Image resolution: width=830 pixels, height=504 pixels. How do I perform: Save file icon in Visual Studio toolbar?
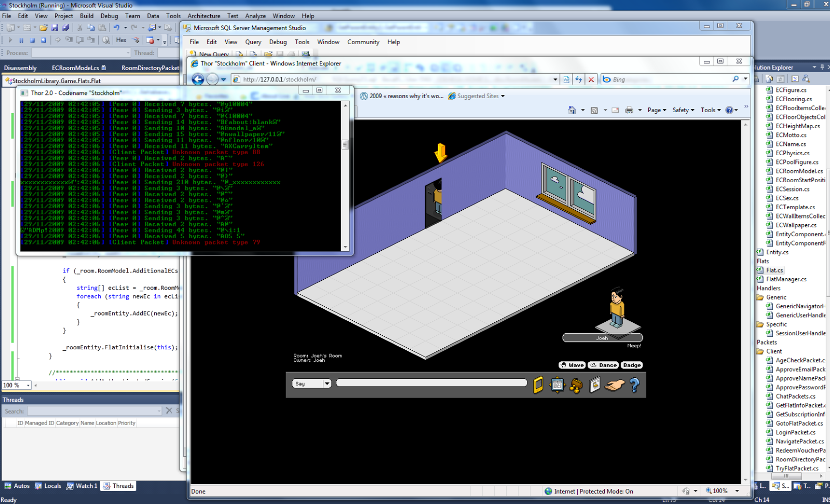pyautogui.click(x=55, y=28)
